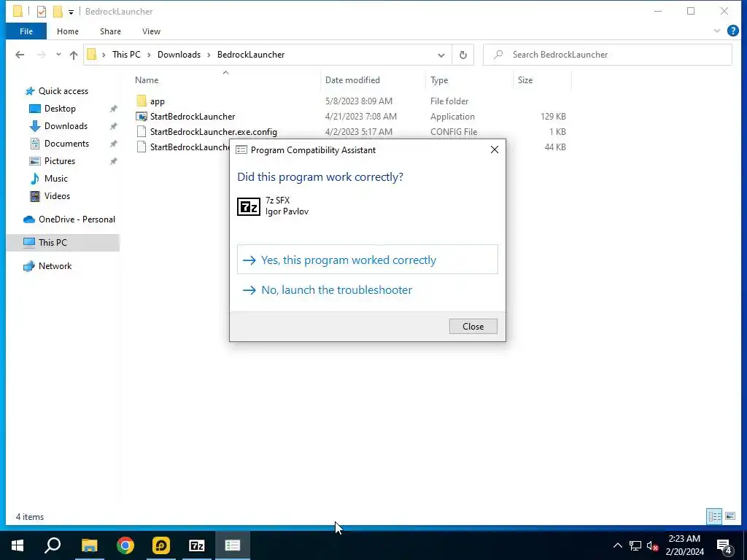This screenshot has height=560, width=747.
Task: Click 'This PC' in address bar breadcrumb
Action: coord(126,54)
